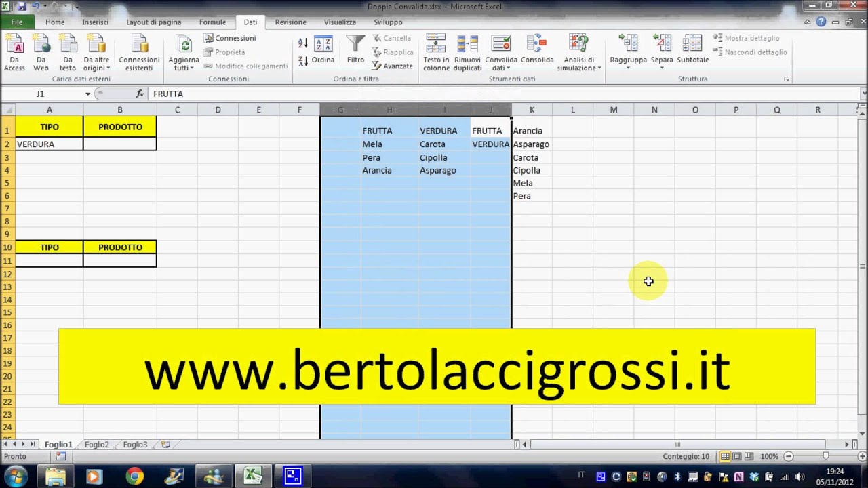This screenshot has width=868, height=488.
Task: Open Da altre origini sources menu
Action: pyautogui.click(x=96, y=53)
